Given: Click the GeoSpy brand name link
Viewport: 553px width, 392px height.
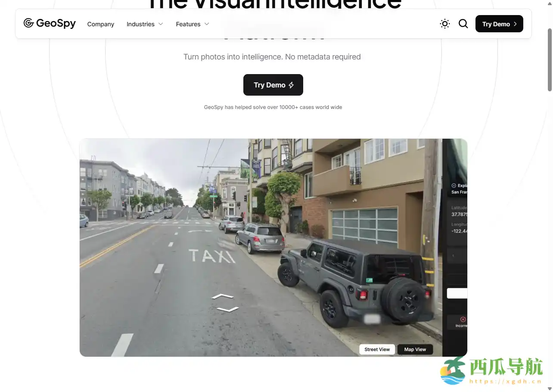Looking at the screenshot, I should coord(56,23).
